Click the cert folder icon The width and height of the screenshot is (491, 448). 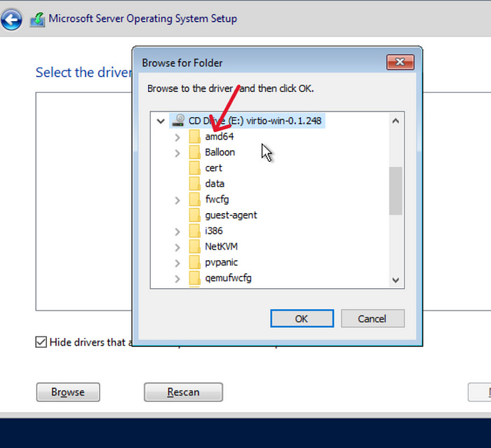point(194,168)
